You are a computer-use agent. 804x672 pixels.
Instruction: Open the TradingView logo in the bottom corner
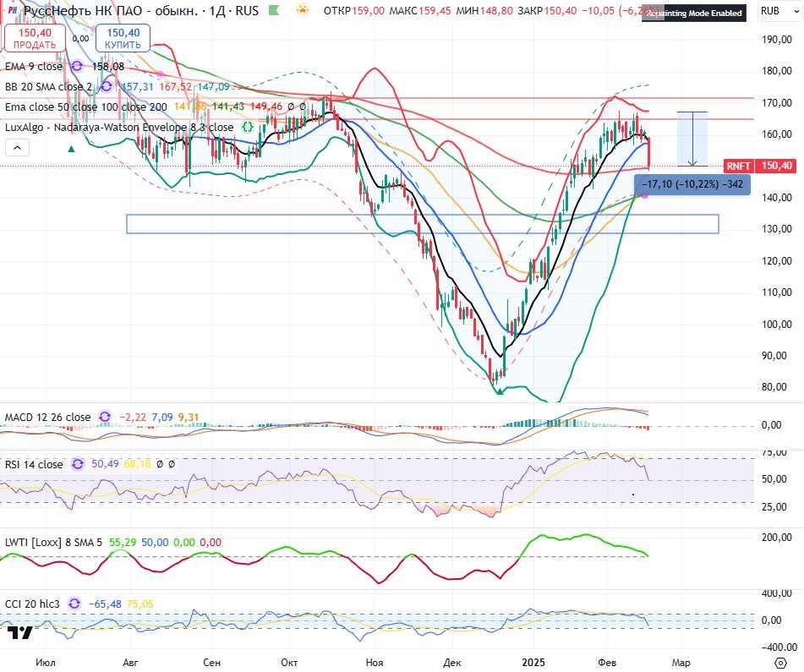pos(20,632)
